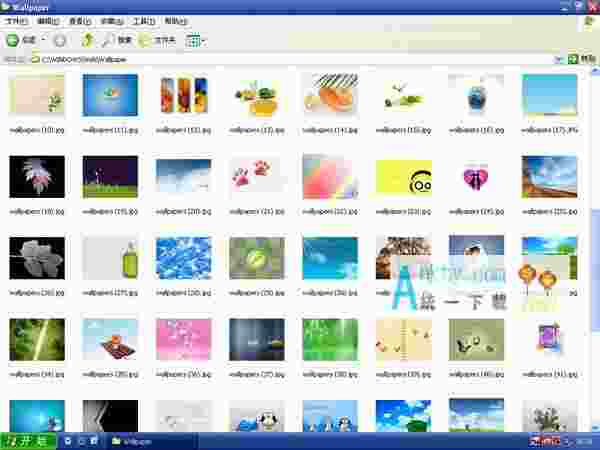This screenshot has width=600, height=450.
Task: Select the green bottle wallpaper thumbnail
Action: 110,258
